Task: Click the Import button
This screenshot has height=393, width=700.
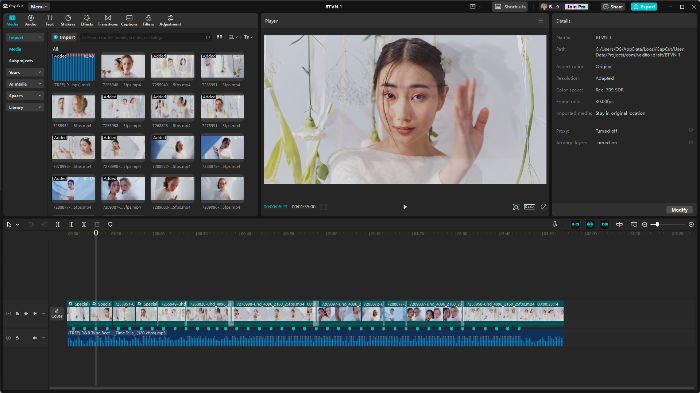Action: (64, 37)
